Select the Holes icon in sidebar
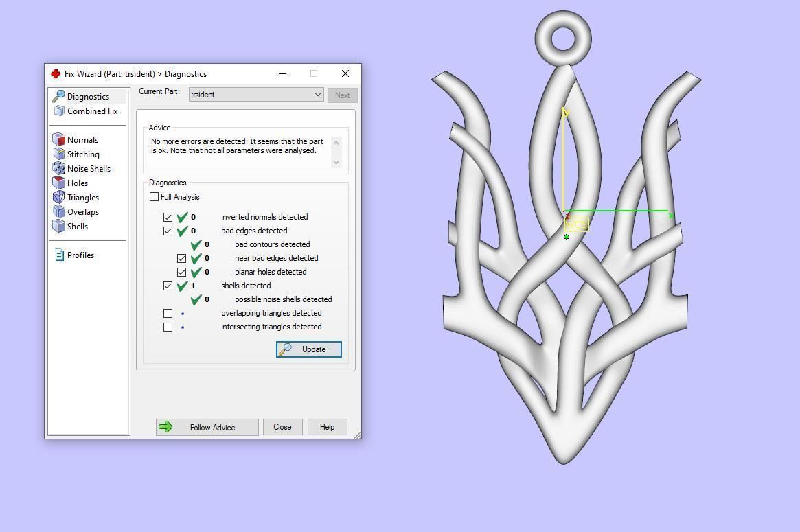800x532 pixels. (x=58, y=183)
